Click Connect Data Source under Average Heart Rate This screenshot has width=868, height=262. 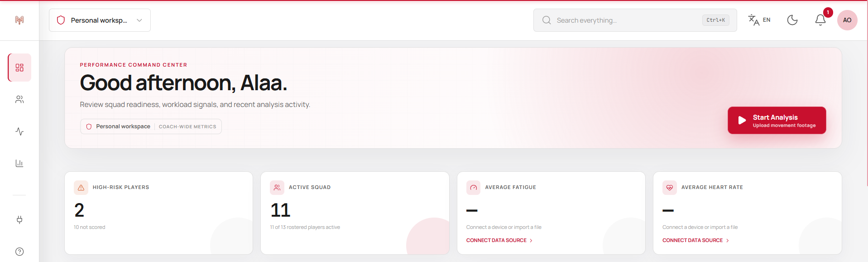695,240
